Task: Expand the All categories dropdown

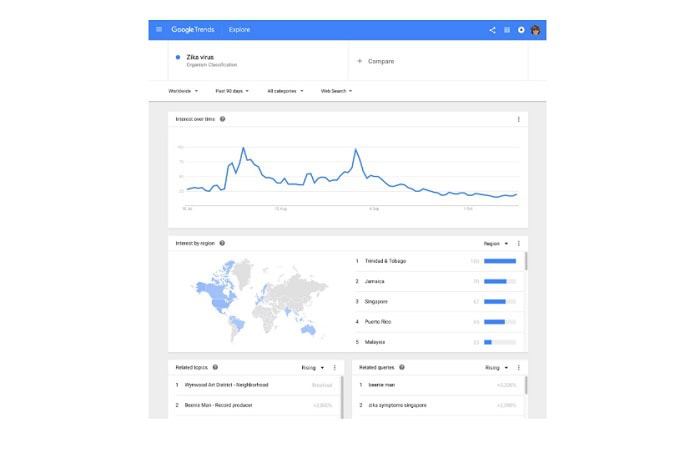Action: (285, 91)
